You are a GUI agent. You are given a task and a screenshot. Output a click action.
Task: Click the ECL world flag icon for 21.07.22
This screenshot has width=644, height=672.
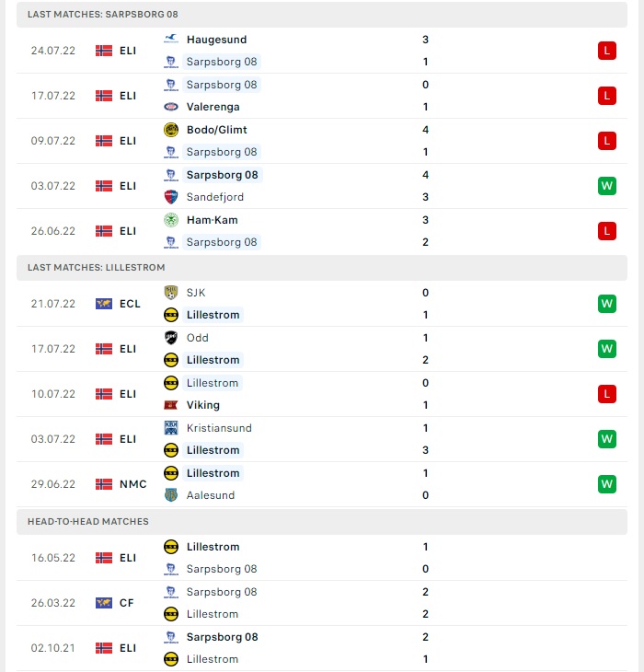pos(104,304)
